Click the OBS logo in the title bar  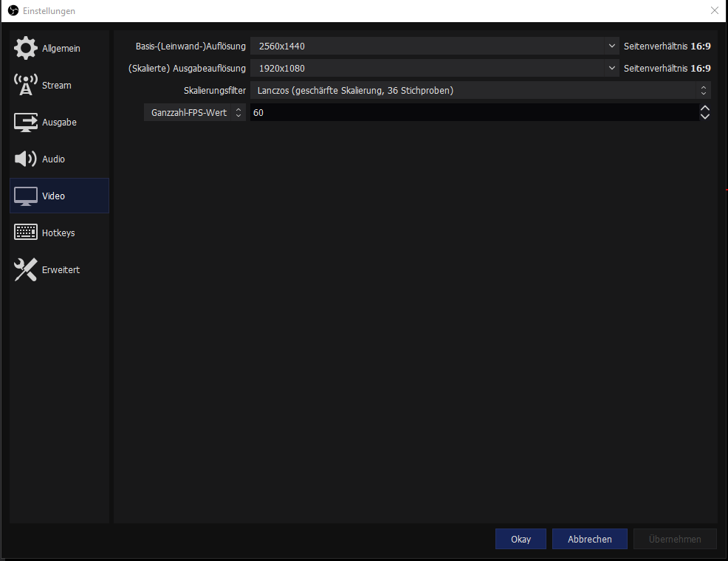pyautogui.click(x=13, y=11)
